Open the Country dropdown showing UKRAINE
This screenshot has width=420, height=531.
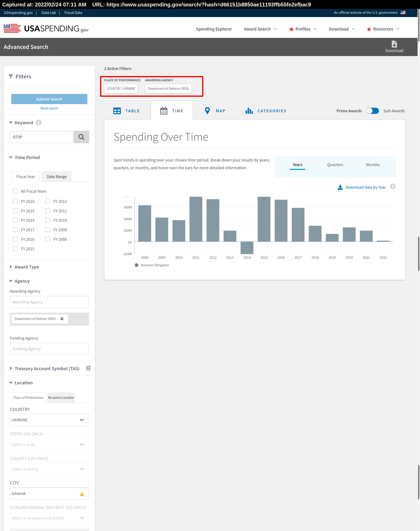49,420
